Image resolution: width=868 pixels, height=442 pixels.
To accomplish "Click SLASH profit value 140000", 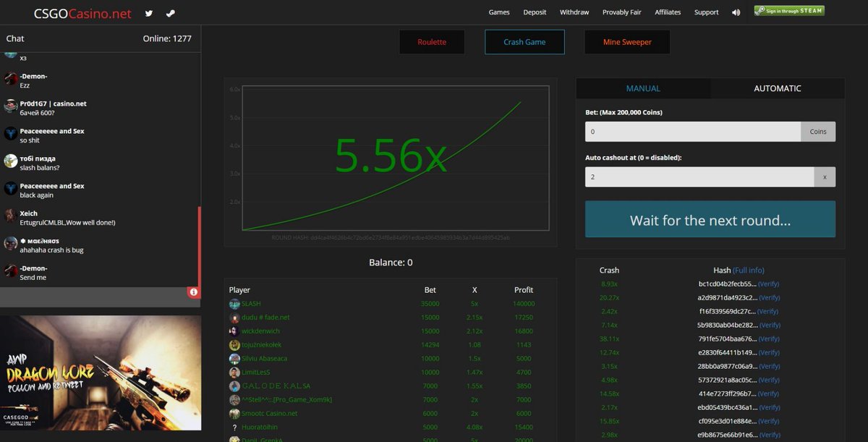I will (x=524, y=304).
